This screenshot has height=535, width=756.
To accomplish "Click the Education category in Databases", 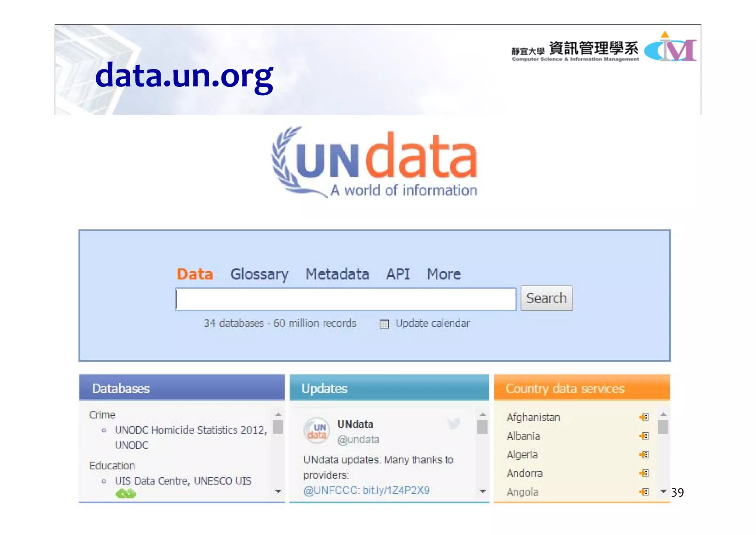I will point(112,466).
